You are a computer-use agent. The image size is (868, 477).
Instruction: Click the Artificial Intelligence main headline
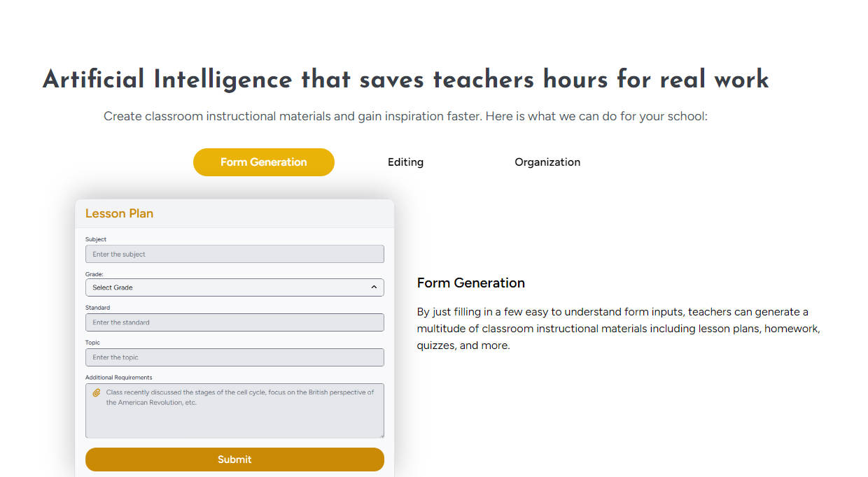tap(405, 80)
